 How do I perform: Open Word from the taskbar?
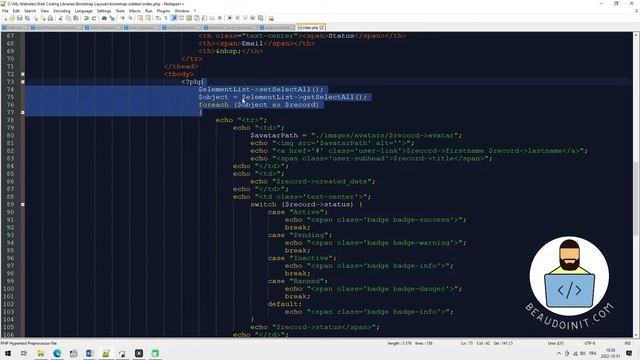tap(89, 353)
